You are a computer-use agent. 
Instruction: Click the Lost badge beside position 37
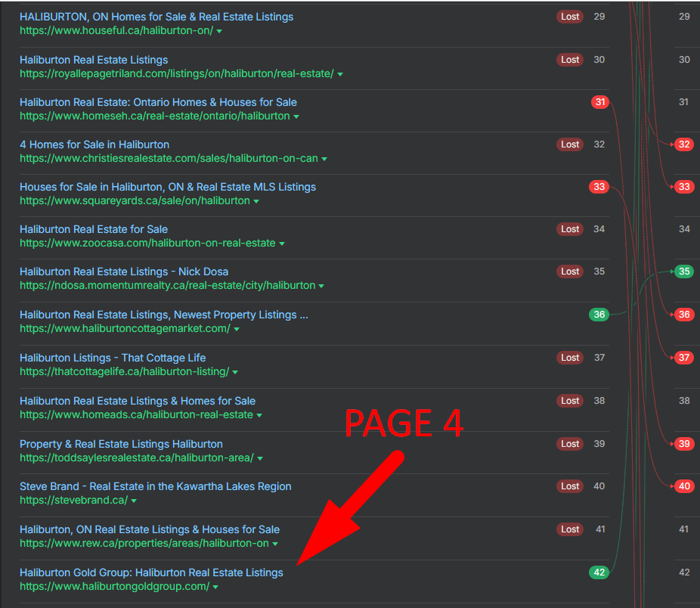click(x=570, y=358)
